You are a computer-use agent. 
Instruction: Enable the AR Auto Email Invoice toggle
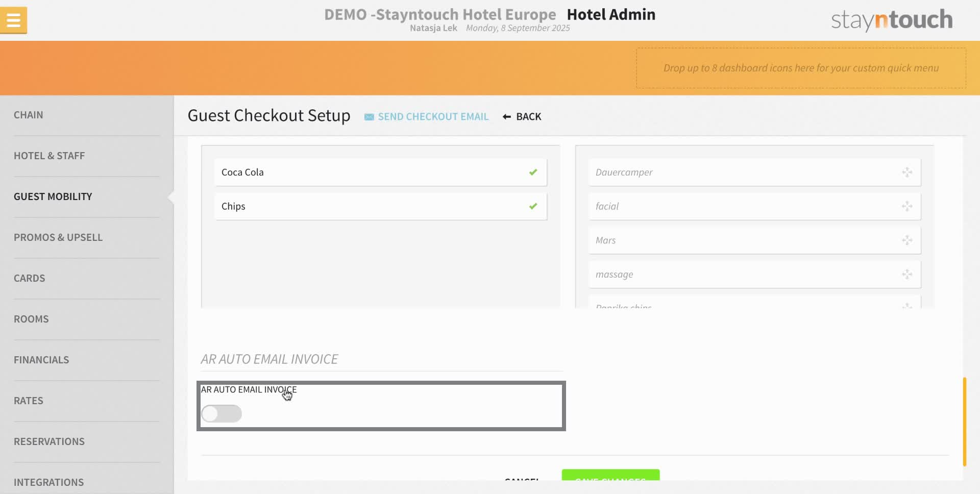pos(222,413)
